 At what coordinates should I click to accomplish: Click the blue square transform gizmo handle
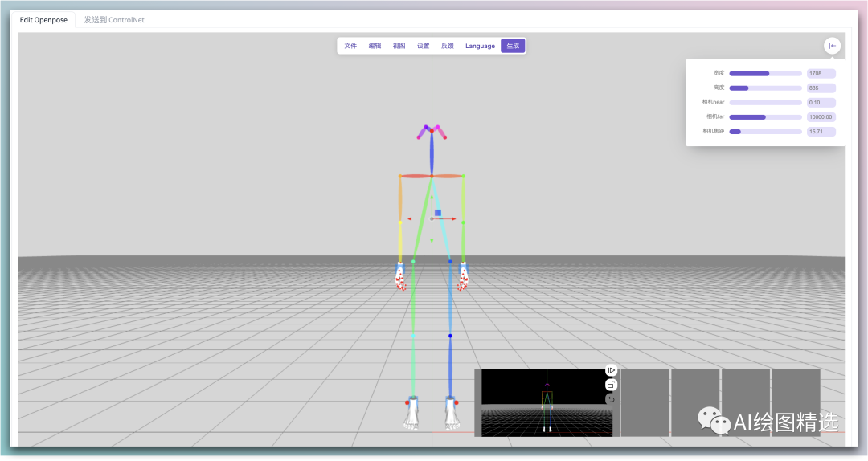coord(438,213)
